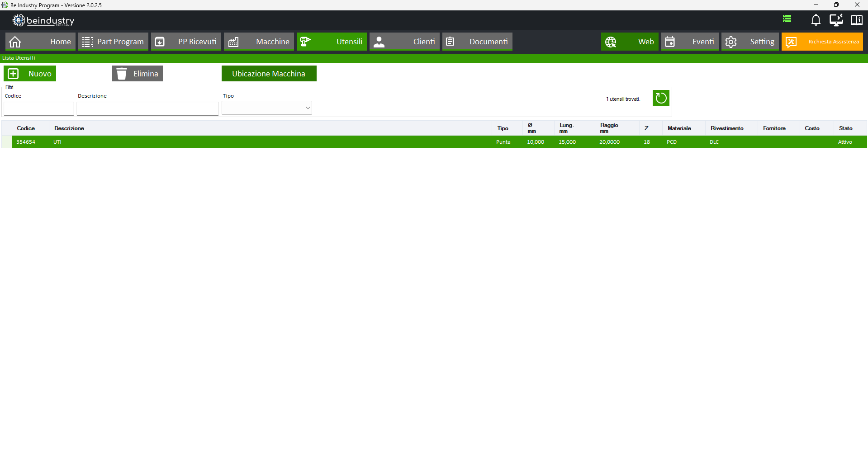Open the notifications bell
The width and height of the screenshot is (868, 466).
816,20
